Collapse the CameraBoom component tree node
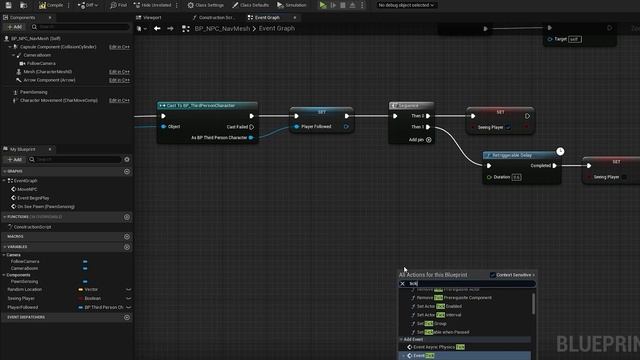 [13, 55]
